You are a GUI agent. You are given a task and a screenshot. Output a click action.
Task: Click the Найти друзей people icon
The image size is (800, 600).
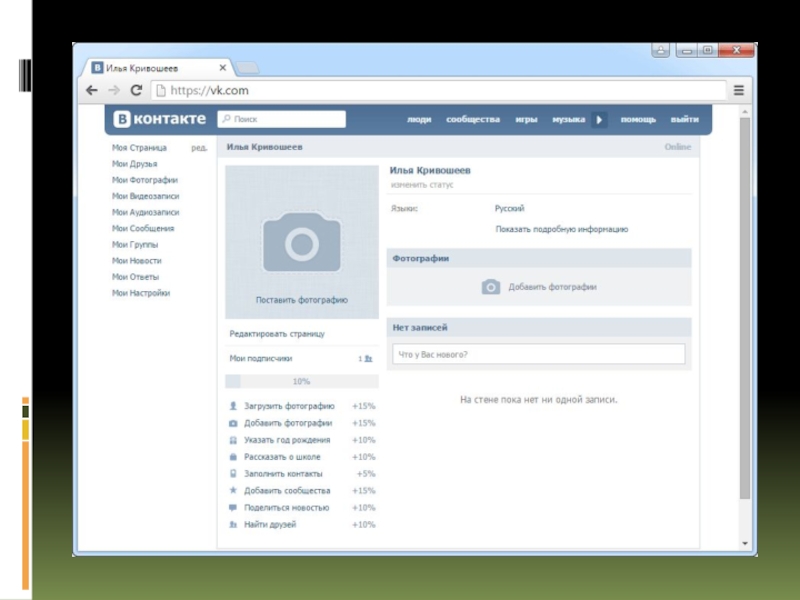pos(233,524)
